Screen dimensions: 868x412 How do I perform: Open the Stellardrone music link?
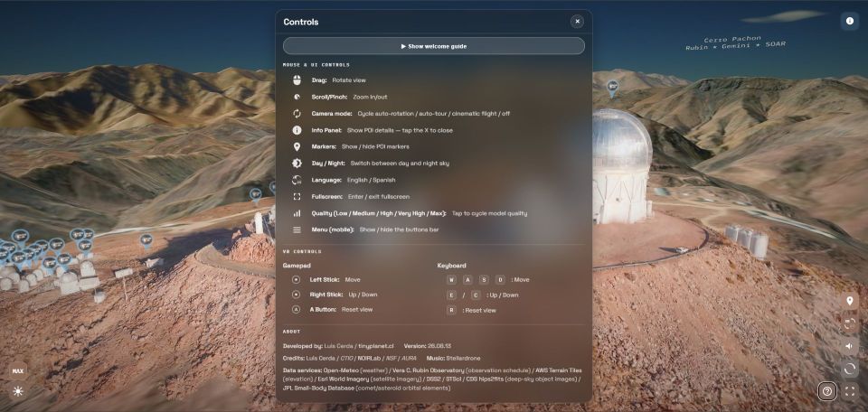coord(463,359)
